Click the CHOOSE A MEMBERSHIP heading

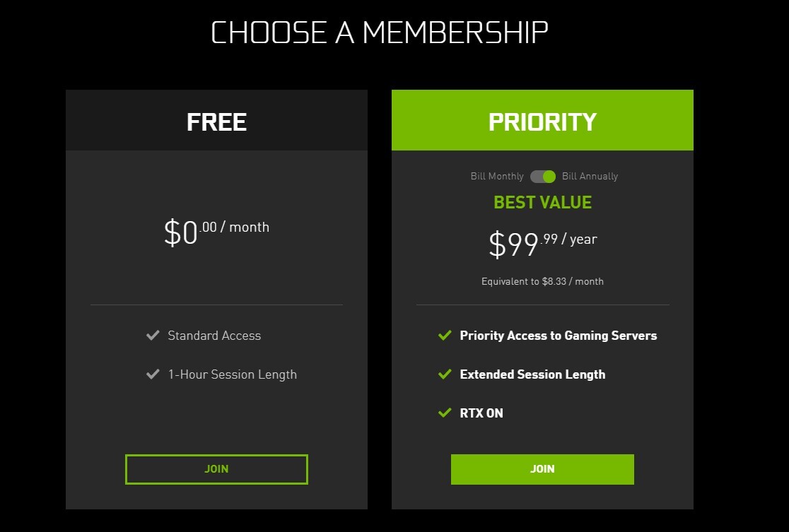click(380, 30)
